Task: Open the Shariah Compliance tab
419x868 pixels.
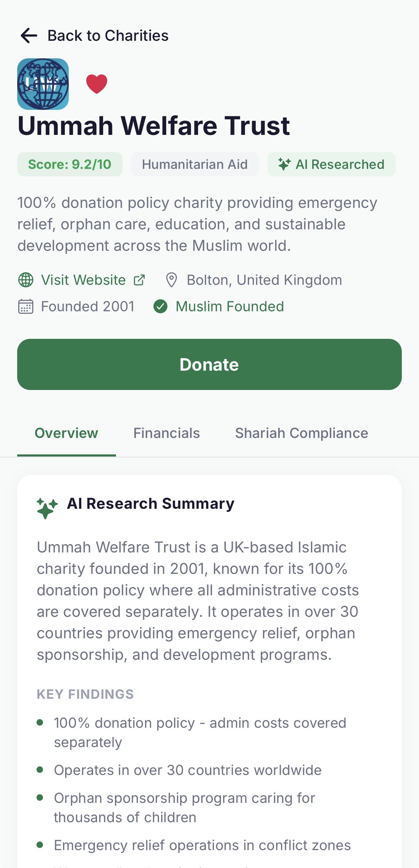Action: [x=302, y=433]
